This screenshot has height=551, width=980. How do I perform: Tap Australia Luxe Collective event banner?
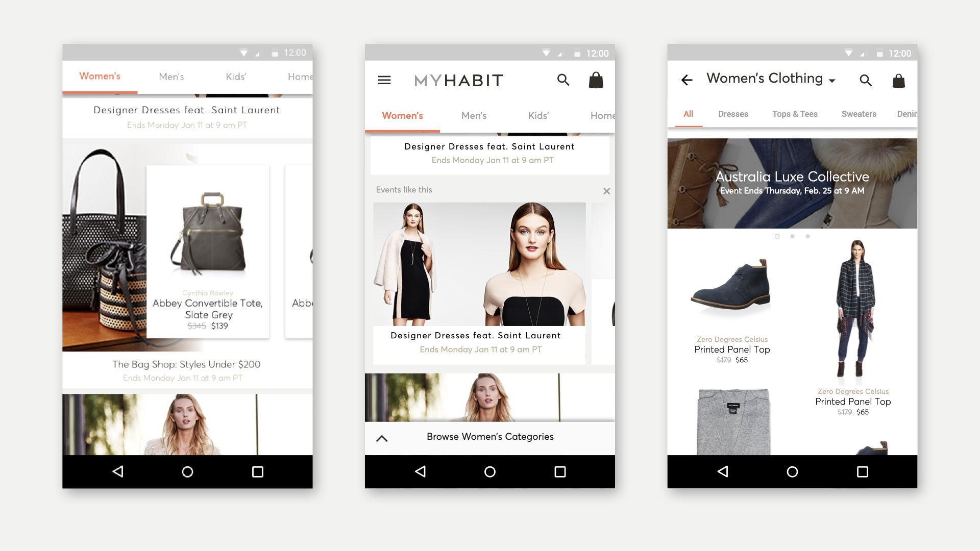(792, 183)
